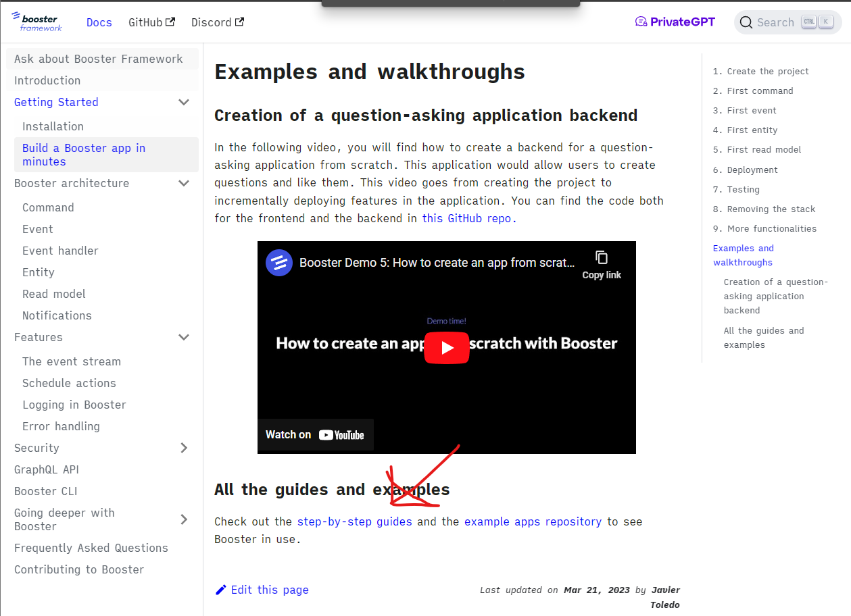Image resolution: width=851 pixels, height=616 pixels.
Task: Click the 'this GitHub repo' link
Action: (466, 217)
